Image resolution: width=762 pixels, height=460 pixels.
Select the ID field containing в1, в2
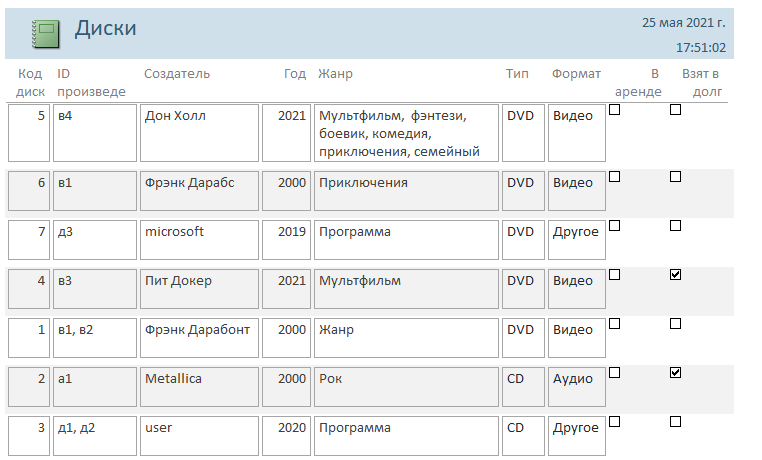pyautogui.click(x=95, y=338)
